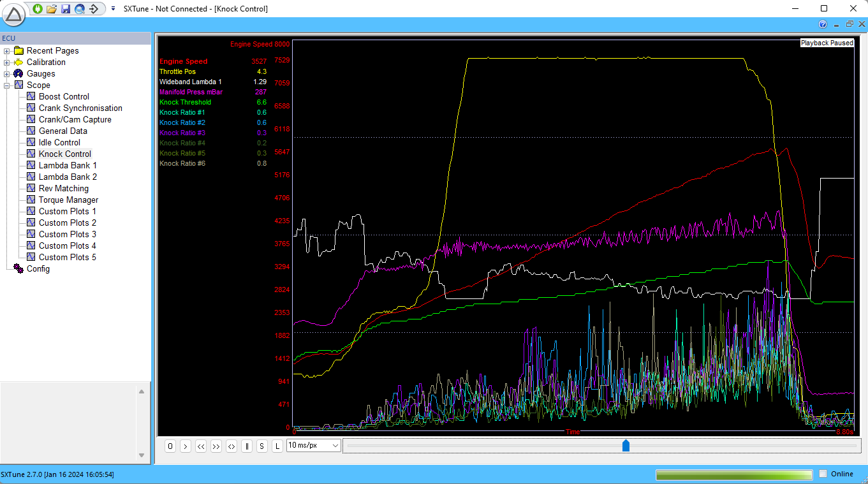The width and height of the screenshot is (868, 484).
Task: Expand the Calibration tree node
Action: tap(6, 62)
